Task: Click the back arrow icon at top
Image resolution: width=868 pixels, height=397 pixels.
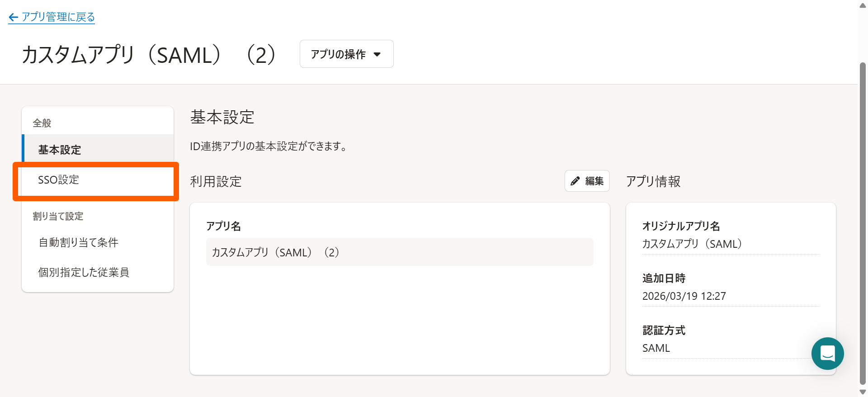Action: pyautogui.click(x=13, y=18)
